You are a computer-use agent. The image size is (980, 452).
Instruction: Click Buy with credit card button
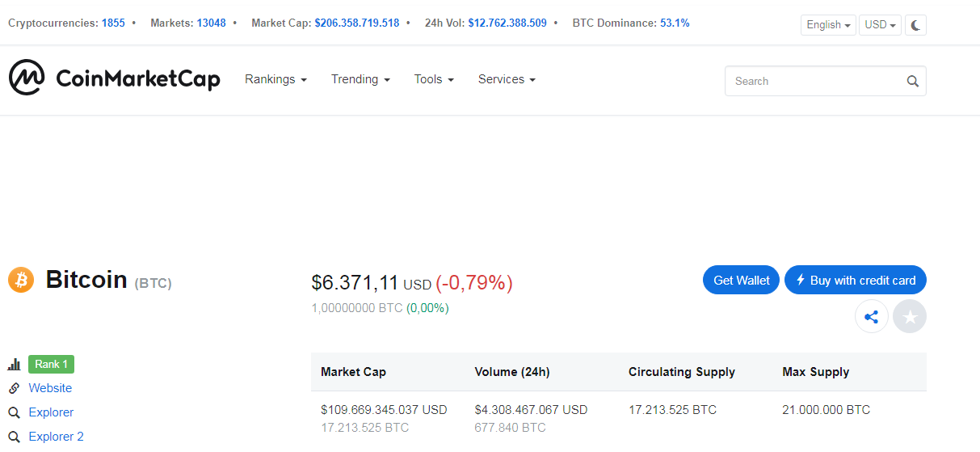[x=855, y=280]
